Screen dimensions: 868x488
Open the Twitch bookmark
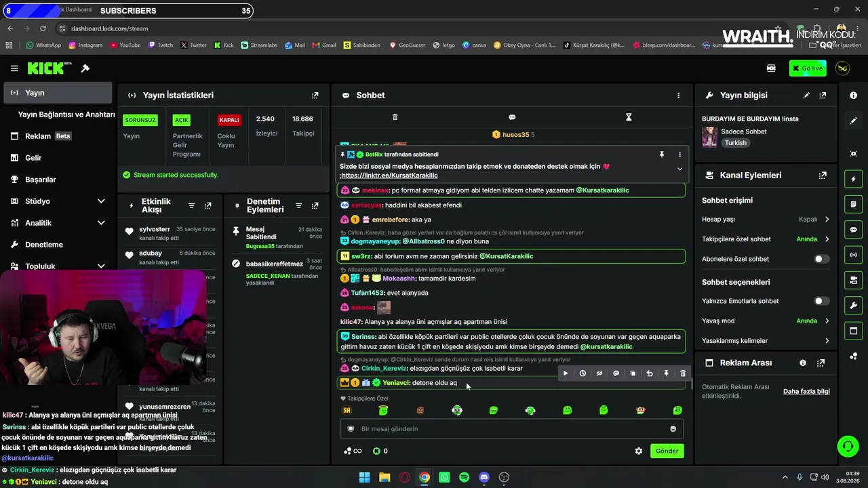pos(161,45)
